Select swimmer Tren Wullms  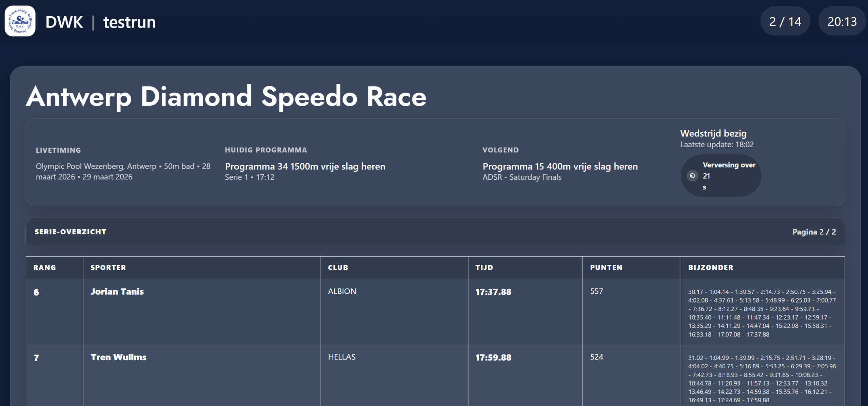tap(118, 357)
